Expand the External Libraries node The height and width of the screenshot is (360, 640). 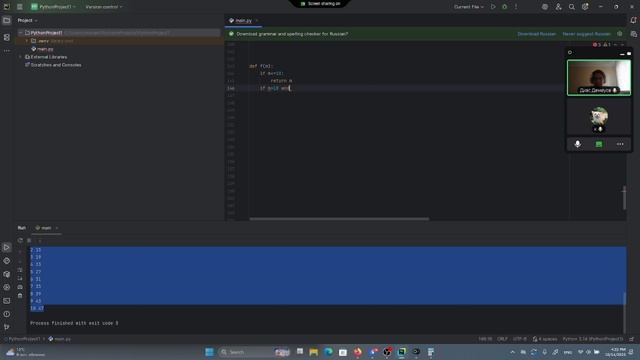20,57
